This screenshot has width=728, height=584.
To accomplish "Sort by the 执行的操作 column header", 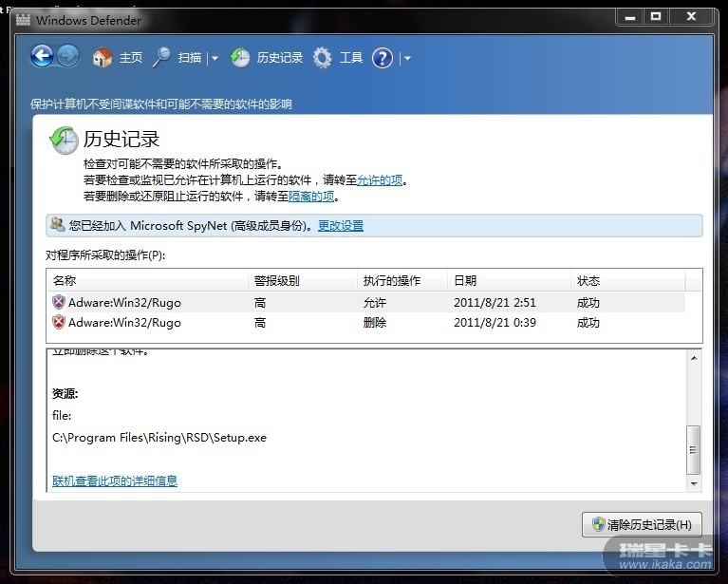I will click(x=402, y=281).
